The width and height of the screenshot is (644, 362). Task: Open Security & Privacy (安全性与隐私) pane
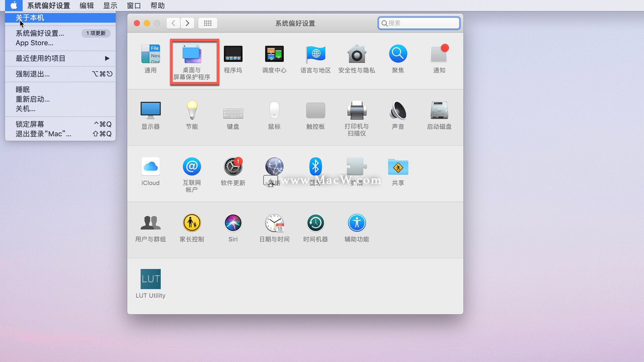pos(357,54)
